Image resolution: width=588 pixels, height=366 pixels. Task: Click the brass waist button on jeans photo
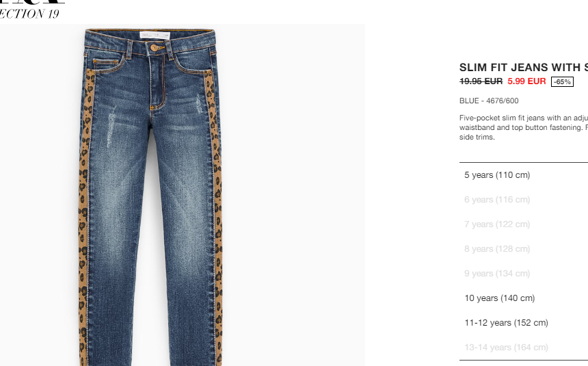[x=154, y=48]
